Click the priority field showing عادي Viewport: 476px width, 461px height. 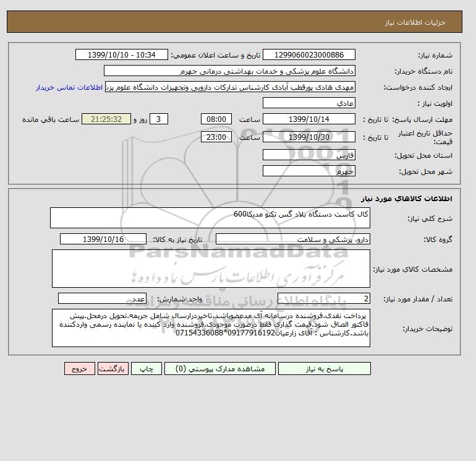tap(308, 103)
